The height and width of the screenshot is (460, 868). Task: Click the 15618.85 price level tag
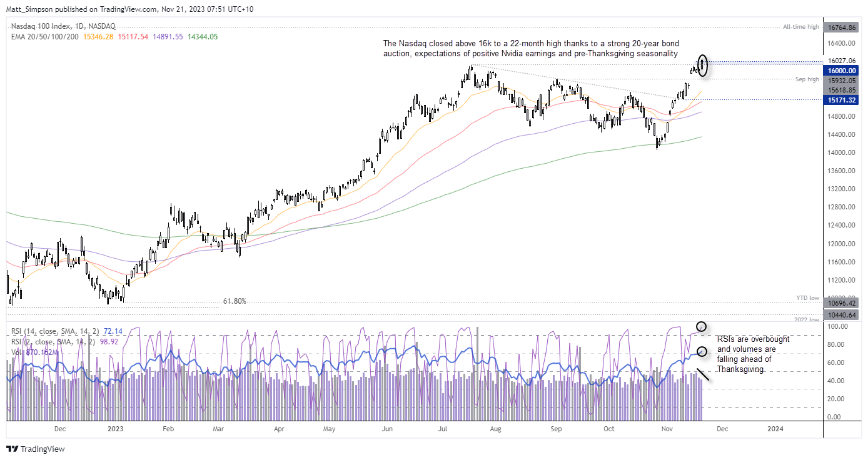click(842, 90)
